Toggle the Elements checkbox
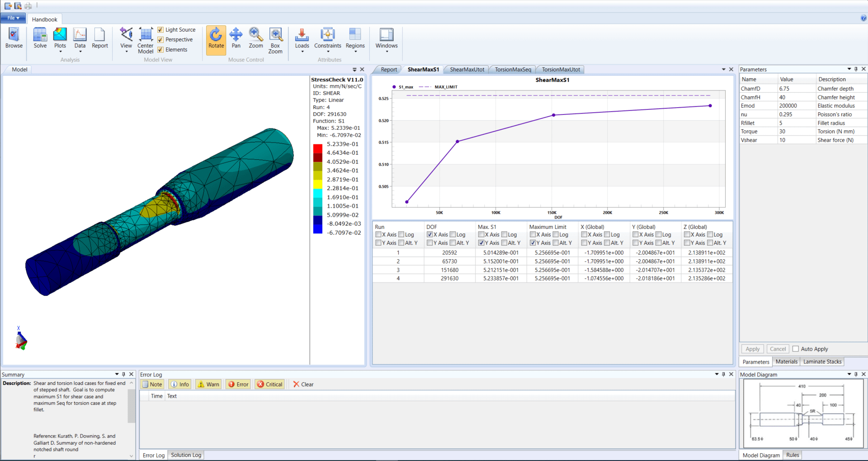The height and width of the screenshot is (461, 868). coord(160,50)
